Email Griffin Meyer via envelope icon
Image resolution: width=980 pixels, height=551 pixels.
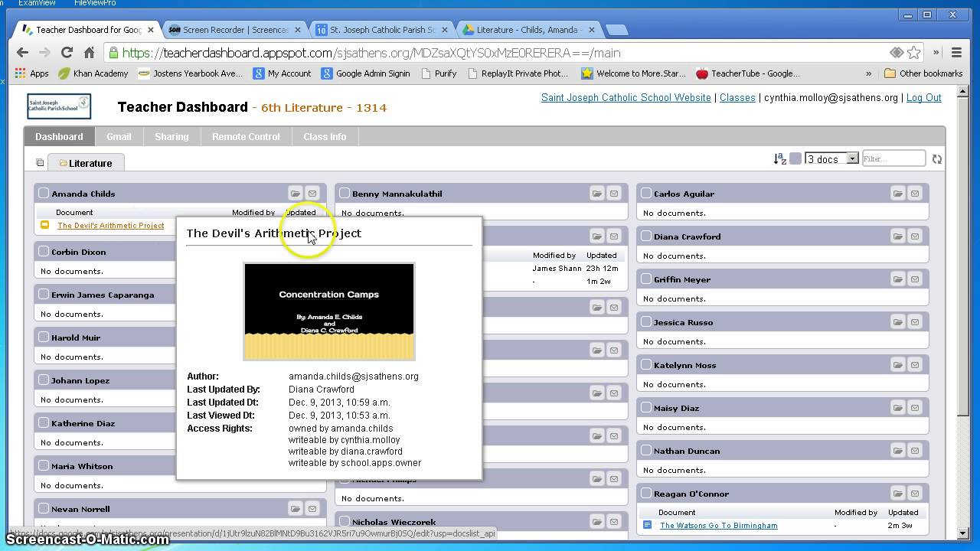click(x=914, y=279)
